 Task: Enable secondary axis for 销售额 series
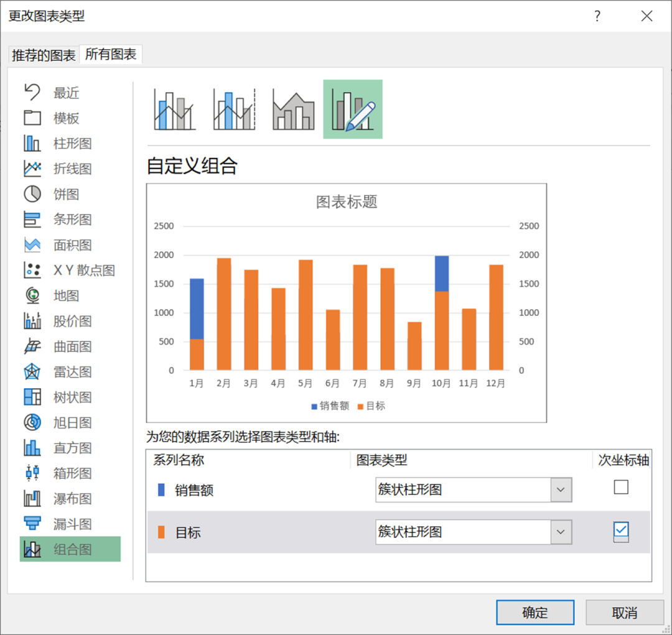[x=621, y=487]
